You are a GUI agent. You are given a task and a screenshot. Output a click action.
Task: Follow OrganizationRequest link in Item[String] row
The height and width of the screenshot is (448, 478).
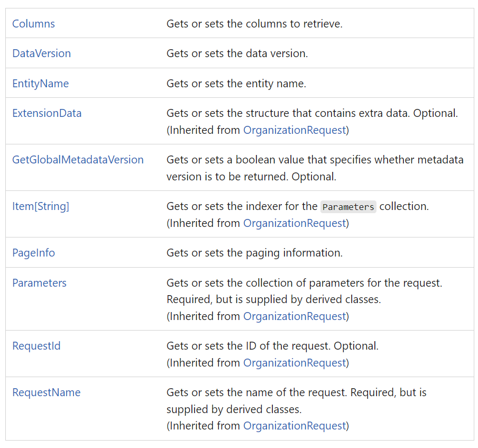pos(295,223)
